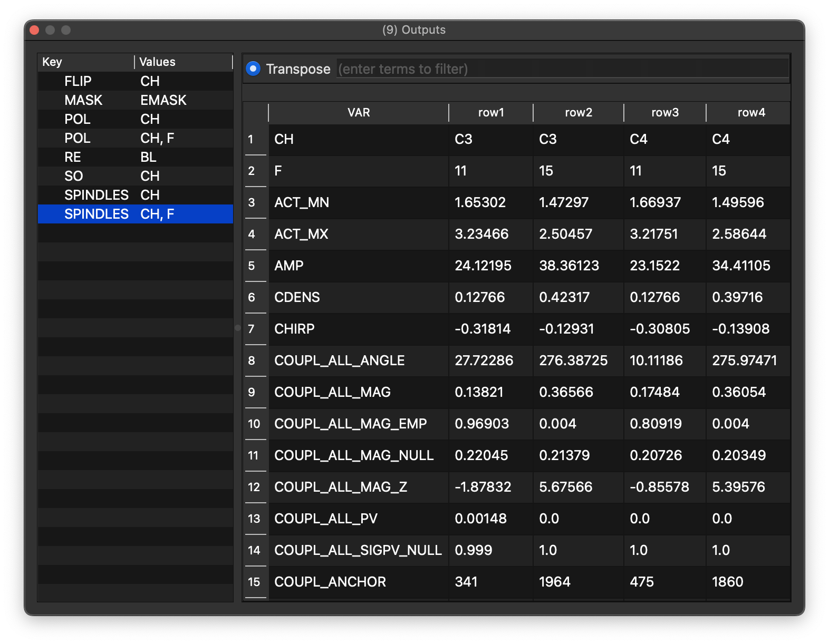
Task: Select the MASK EMASK row
Action: 136,100
